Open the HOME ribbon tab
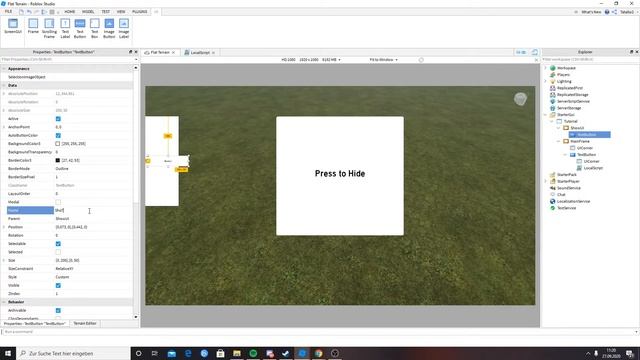Screen dimensions: 640x360 coord(70,12)
